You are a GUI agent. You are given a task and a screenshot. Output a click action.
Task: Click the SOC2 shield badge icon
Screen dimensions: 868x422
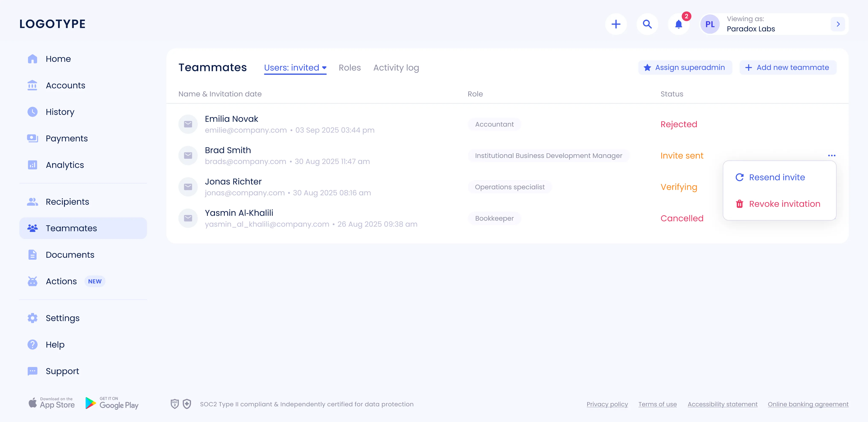[x=175, y=404]
